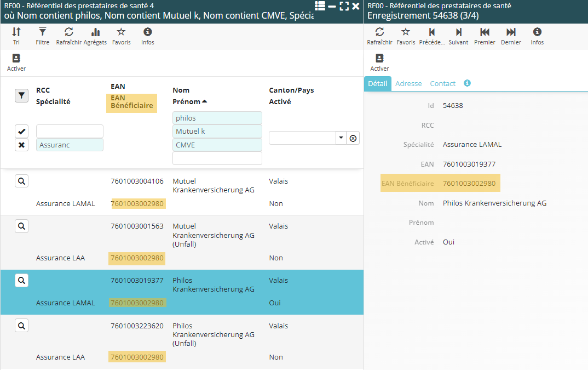Click Activer in the detail panel
This screenshot has width=588, height=370.
379,62
